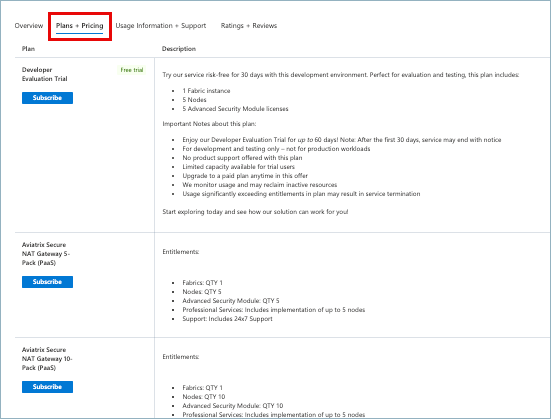Select the Plan column header
The width and height of the screenshot is (551, 419).
pos(28,49)
